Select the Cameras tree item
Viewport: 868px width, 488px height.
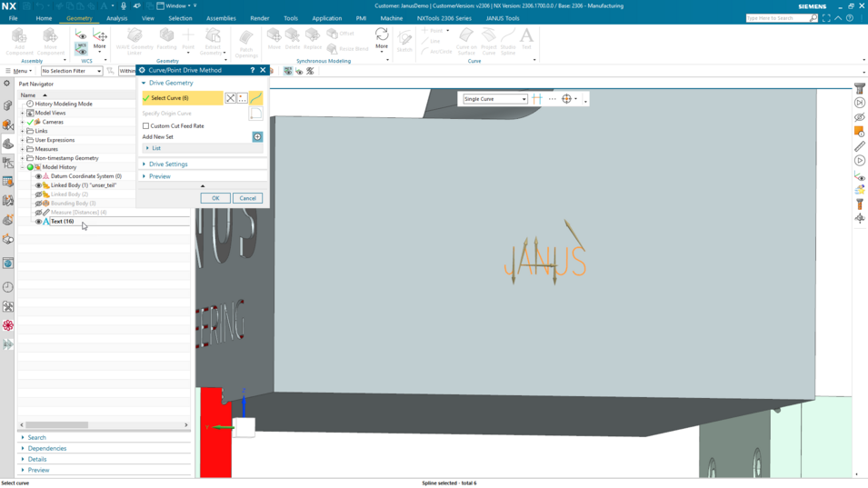tap(53, 123)
